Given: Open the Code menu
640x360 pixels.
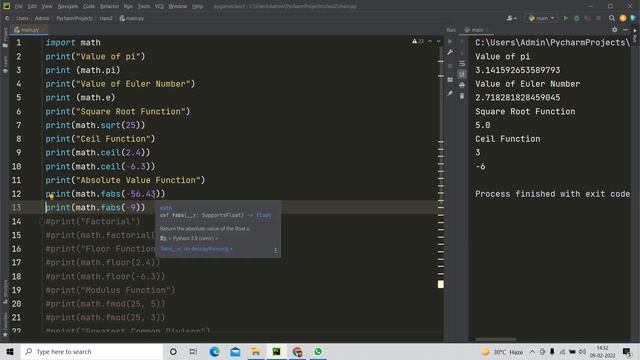Looking at the screenshot, I should (x=89, y=6).
